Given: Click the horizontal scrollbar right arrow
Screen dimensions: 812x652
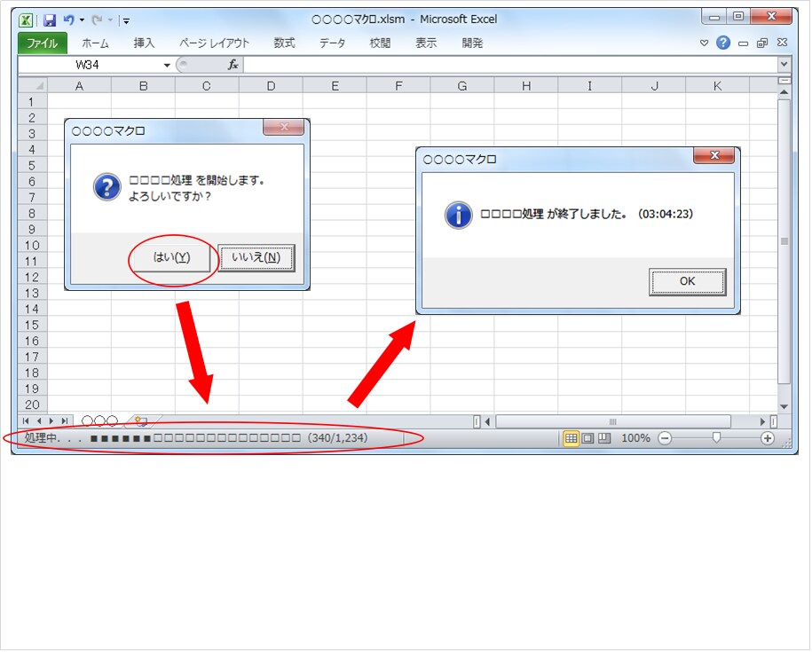Looking at the screenshot, I should click(763, 422).
